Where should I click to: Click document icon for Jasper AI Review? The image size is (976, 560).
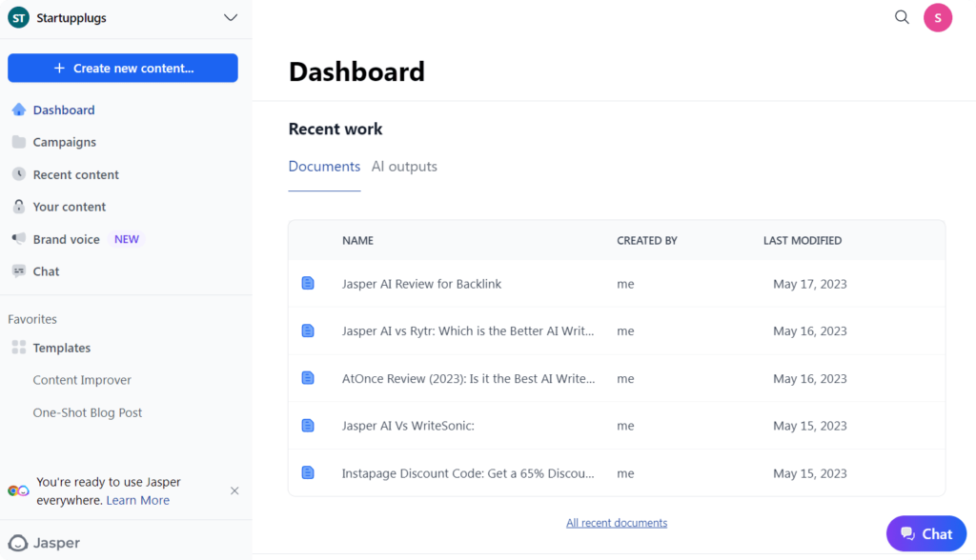click(x=308, y=283)
